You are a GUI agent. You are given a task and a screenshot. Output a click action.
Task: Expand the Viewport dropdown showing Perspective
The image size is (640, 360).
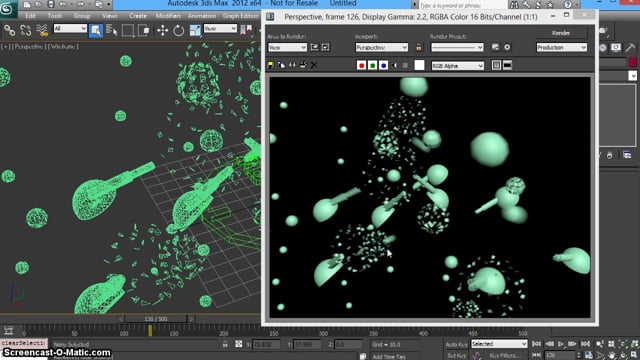click(x=382, y=47)
